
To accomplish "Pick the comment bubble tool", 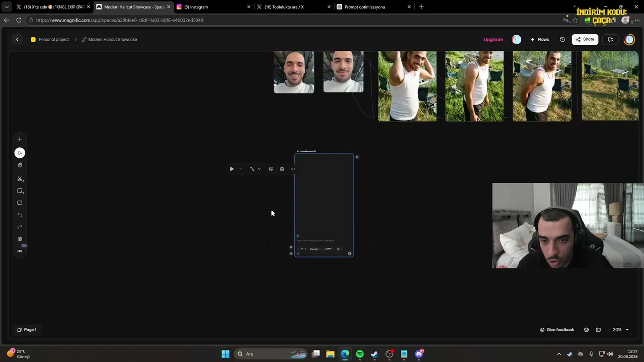I will click(20, 203).
